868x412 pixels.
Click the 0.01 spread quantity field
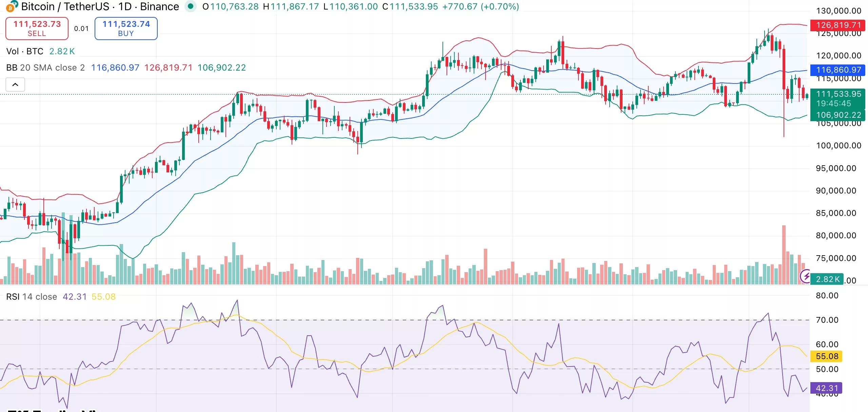pos(81,29)
